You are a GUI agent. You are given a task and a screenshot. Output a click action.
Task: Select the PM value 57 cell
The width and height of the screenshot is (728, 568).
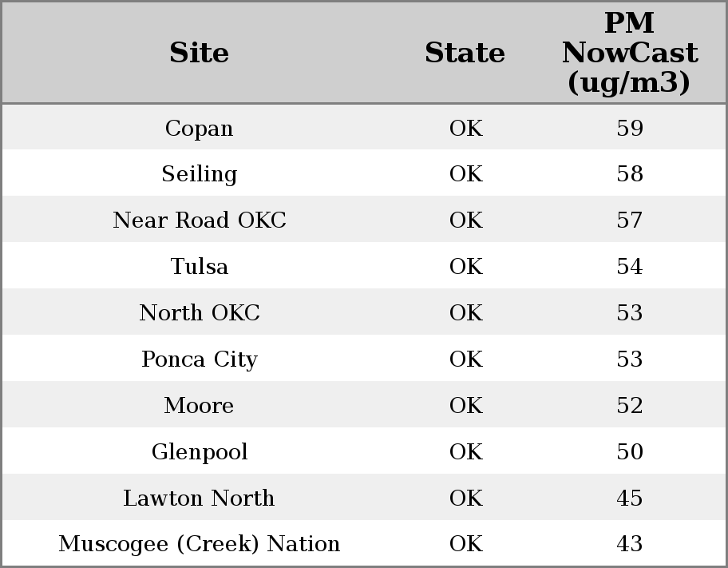(629, 220)
